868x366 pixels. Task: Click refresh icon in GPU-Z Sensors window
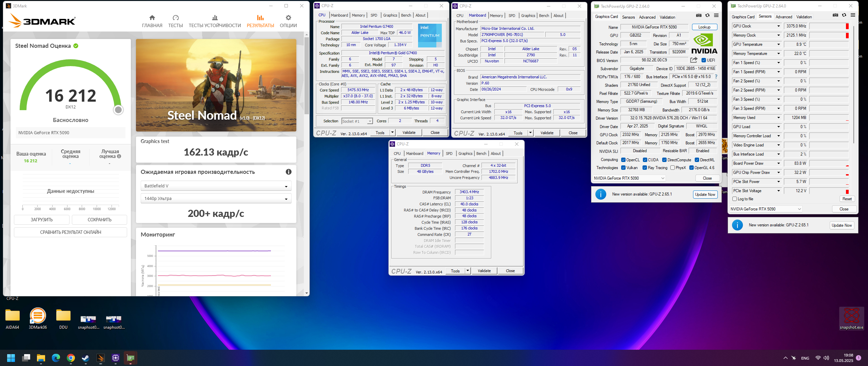844,15
